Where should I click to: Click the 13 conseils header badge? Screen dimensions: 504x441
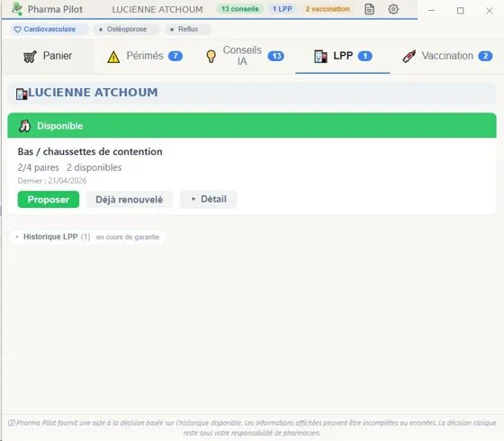pyautogui.click(x=239, y=9)
